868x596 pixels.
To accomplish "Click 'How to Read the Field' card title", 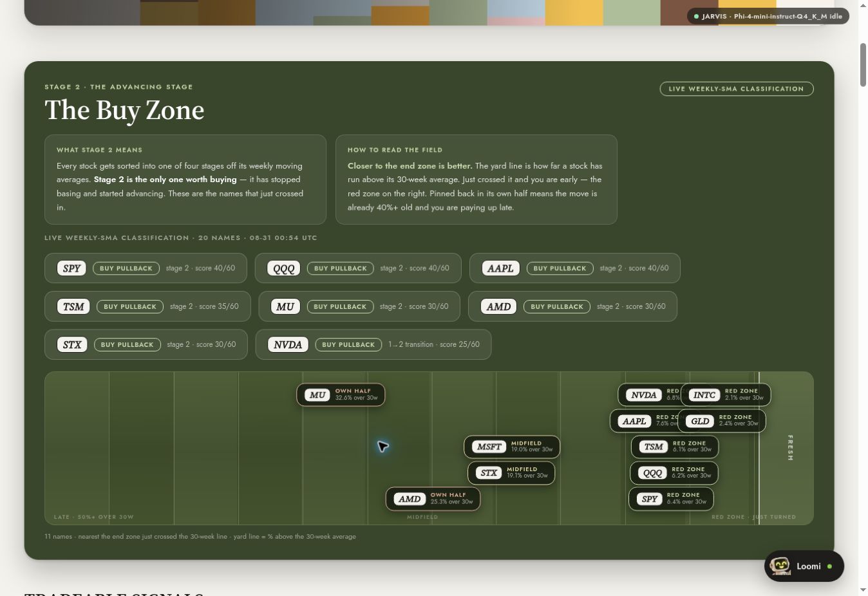I will pyautogui.click(x=395, y=150).
